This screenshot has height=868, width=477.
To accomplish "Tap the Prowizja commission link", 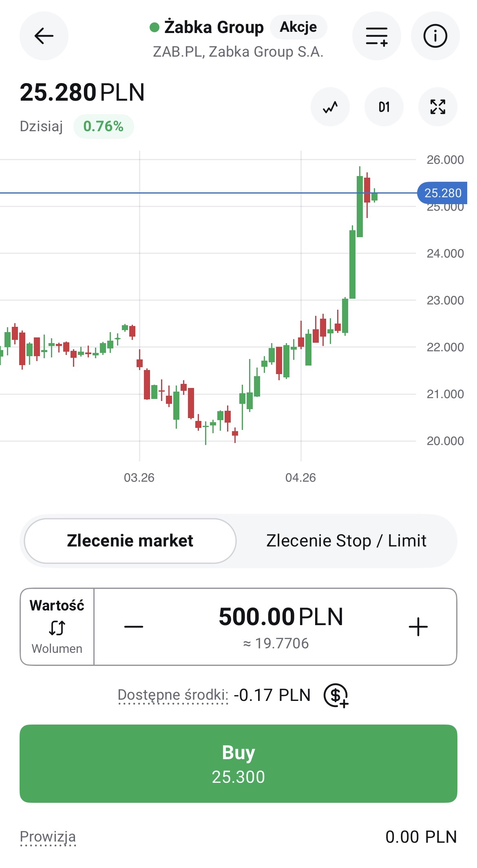I will (x=48, y=837).
